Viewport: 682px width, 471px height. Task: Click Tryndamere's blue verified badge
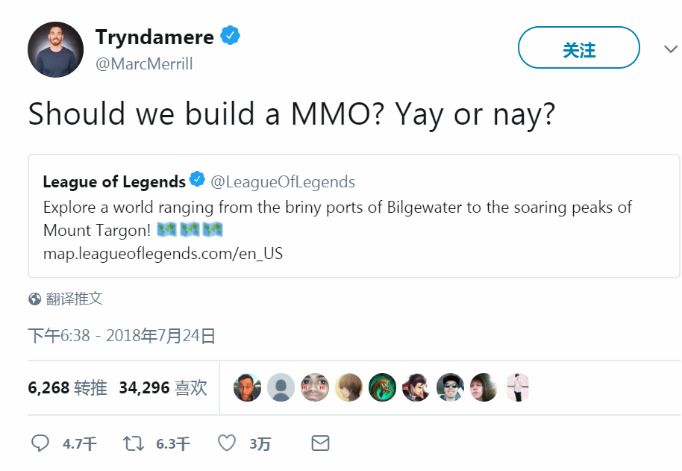[x=230, y=36]
